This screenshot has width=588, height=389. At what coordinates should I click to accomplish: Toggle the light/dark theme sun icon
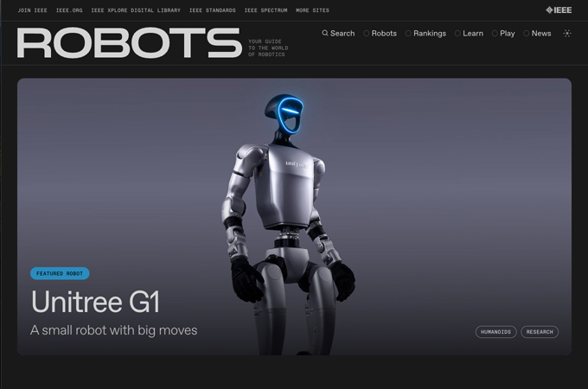click(567, 34)
